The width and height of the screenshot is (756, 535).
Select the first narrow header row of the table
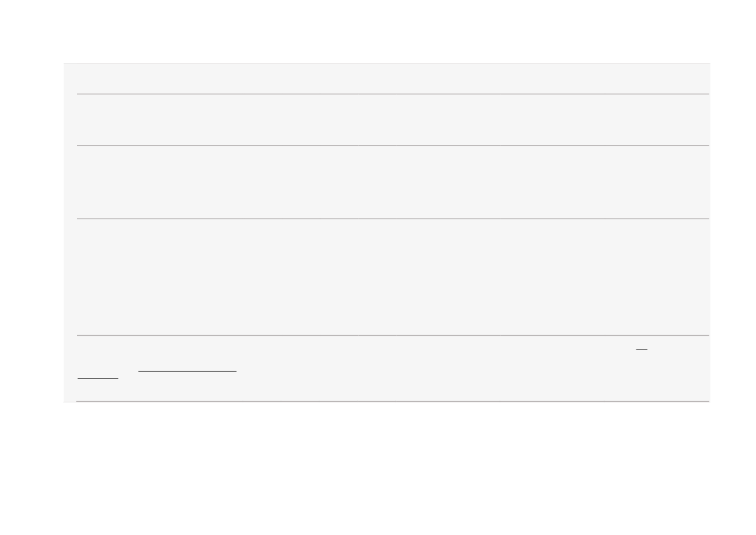(x=393, y=79)
